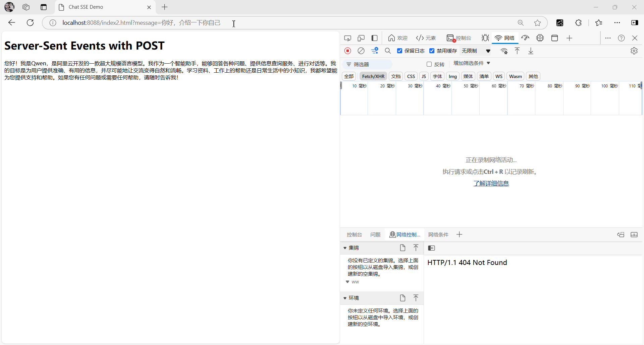Open the Sources bug icon tab
This screenshot has width=644, height=345.
pyautogui.click(x=485, y=38)
